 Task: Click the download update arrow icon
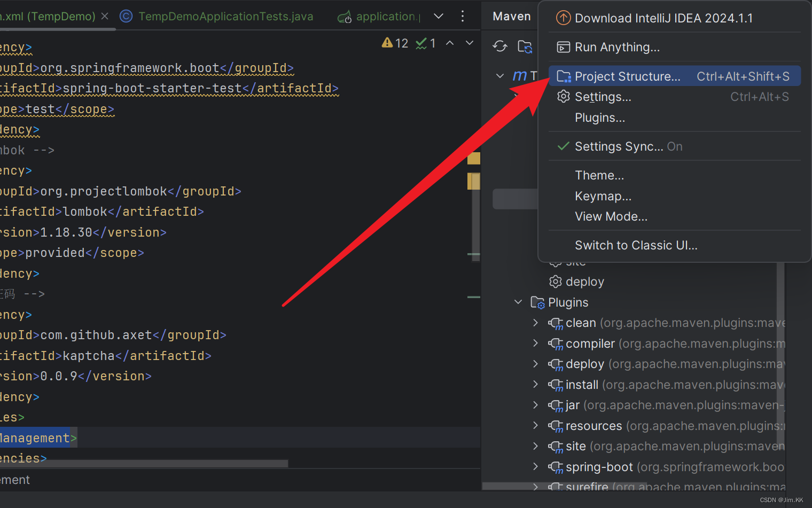563,18
